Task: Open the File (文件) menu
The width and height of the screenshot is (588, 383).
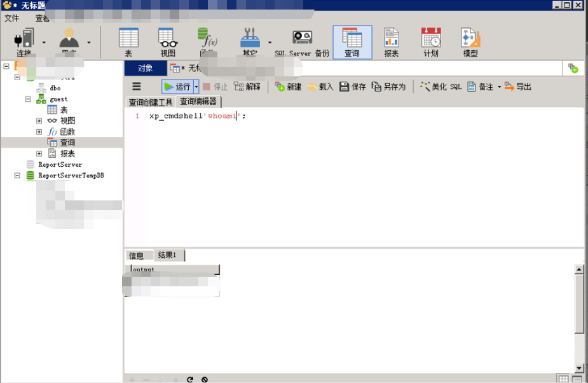Action: tap(12, 18)
